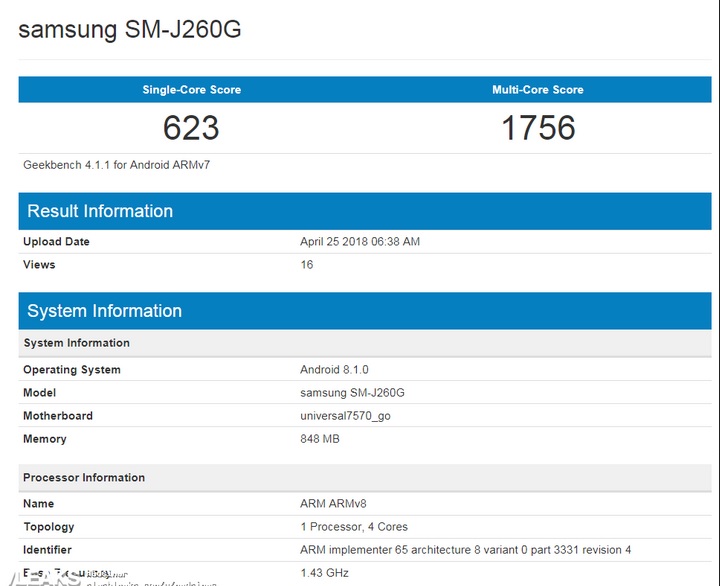Select the Multi-Core Score header
The image size is (720, 586).
[x=538, y=90]
